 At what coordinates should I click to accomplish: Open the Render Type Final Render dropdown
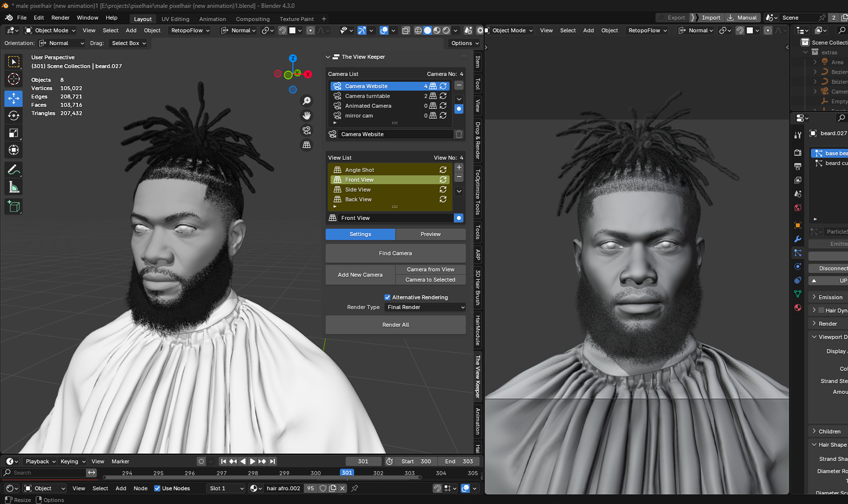[425, 307]
